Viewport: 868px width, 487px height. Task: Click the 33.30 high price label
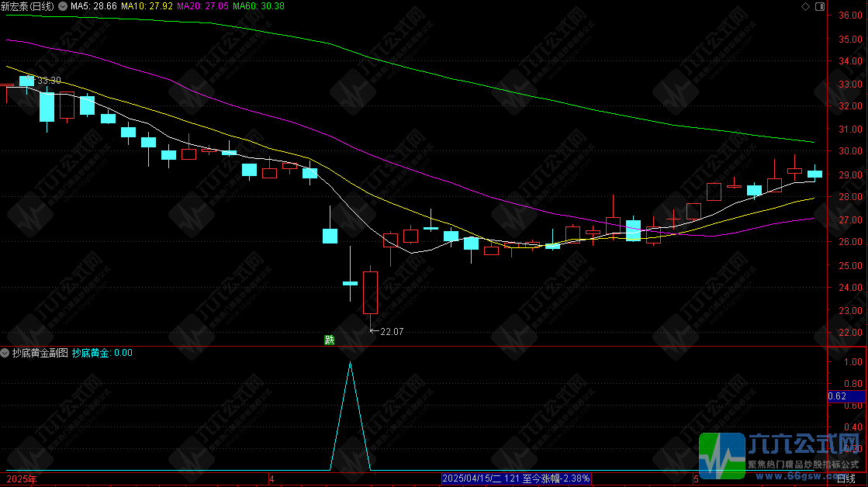(x=50, y=81)
